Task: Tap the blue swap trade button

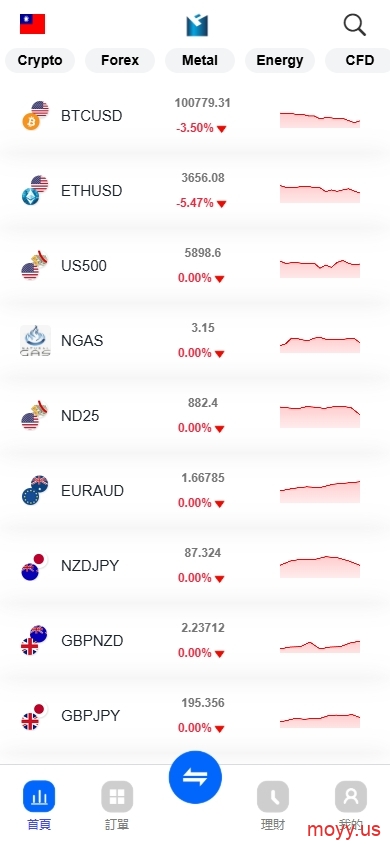Action: pyautogui.click(x=195, y=777)
